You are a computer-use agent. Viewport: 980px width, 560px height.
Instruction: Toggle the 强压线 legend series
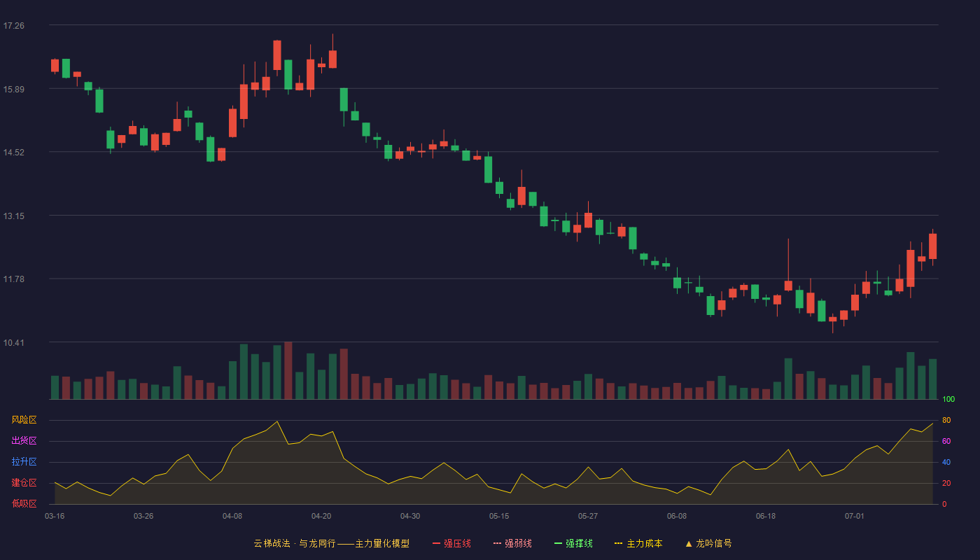pos(451,543)
